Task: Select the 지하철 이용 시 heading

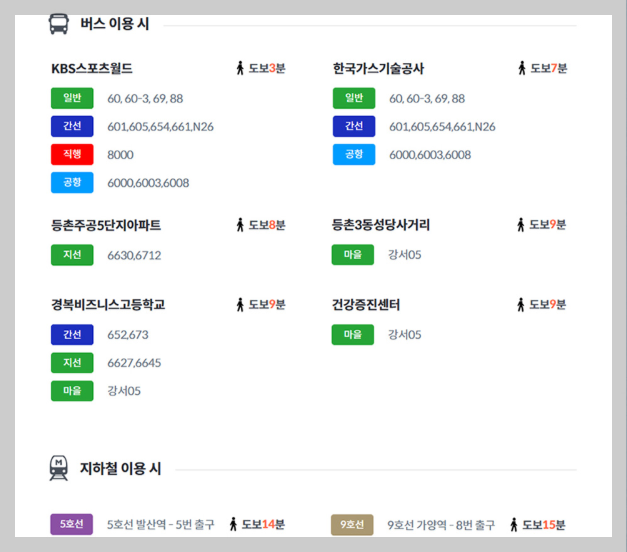Action: coord(120,468)
